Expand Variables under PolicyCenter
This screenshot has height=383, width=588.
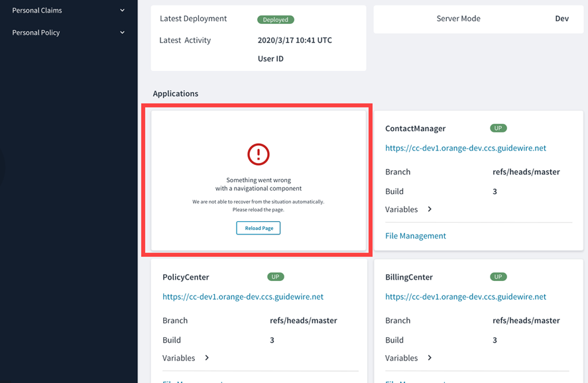[206, 357]
